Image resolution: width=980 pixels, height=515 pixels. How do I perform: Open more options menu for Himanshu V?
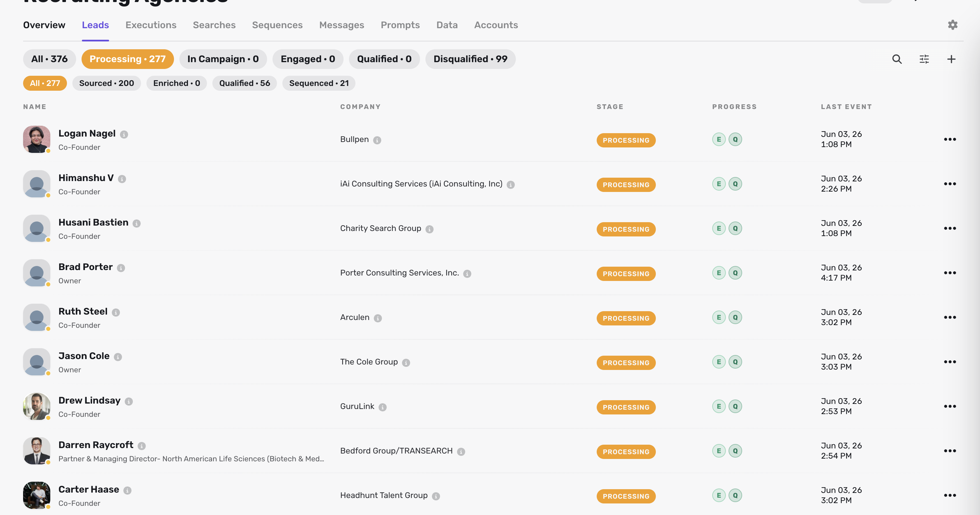(949, 184)
